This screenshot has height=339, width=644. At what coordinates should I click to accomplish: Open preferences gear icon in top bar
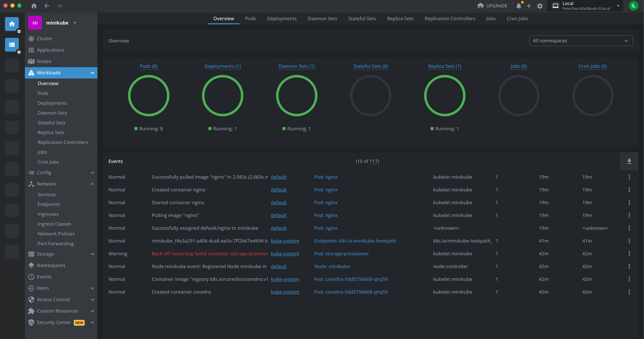[540, 6]
